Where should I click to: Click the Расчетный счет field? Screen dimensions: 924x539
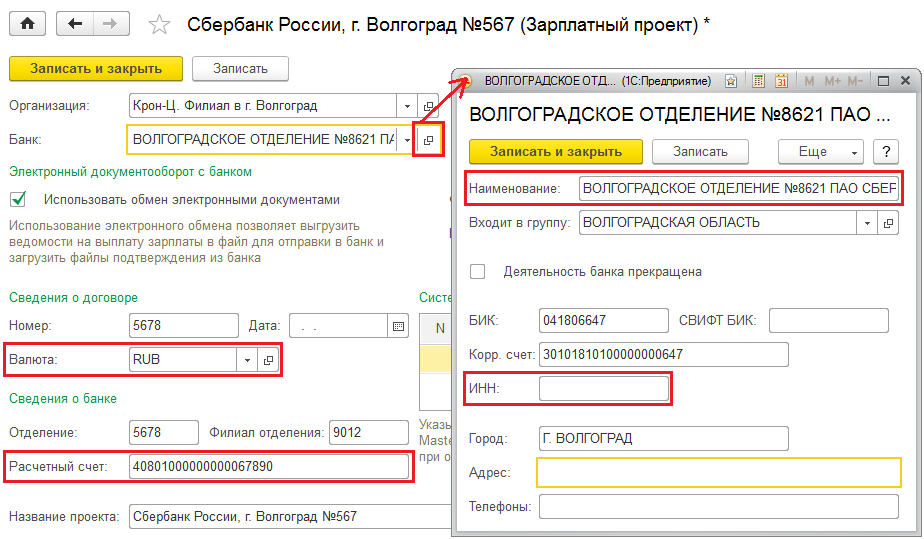pos(269,467)
